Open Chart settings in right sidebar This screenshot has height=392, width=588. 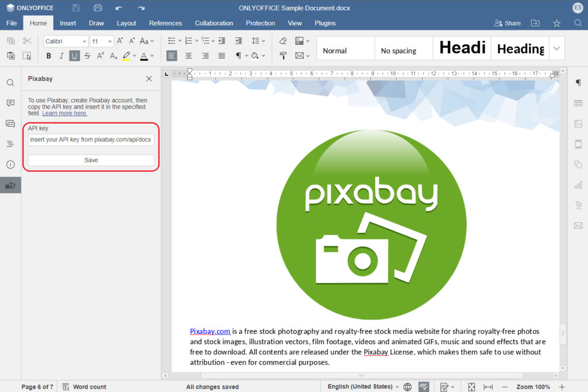(578, 185)
